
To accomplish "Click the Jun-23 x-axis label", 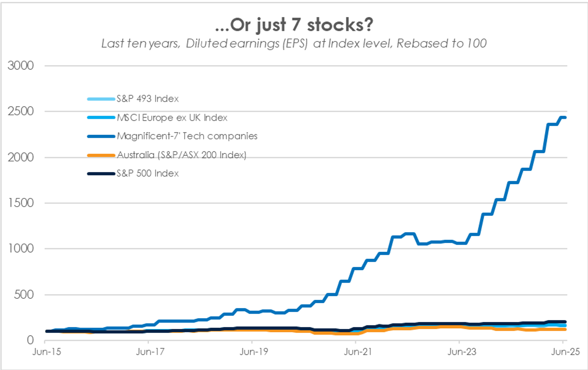I will click(x=462, y=352).
